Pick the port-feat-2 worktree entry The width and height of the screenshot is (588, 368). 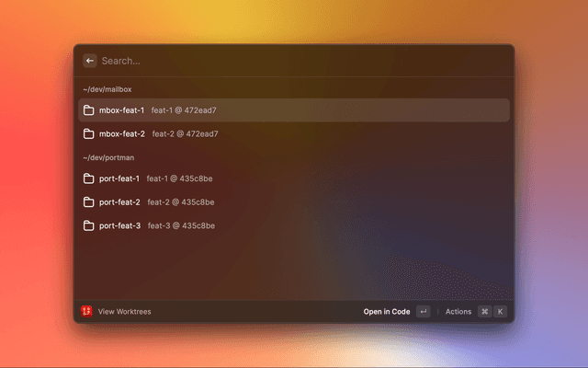[119, 201]
